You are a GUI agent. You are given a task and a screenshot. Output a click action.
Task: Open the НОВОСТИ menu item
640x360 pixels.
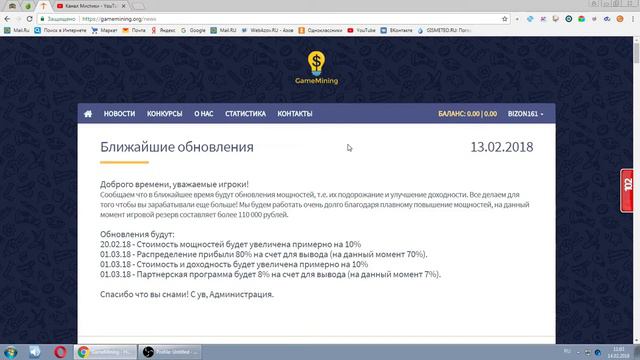point(119,114)
